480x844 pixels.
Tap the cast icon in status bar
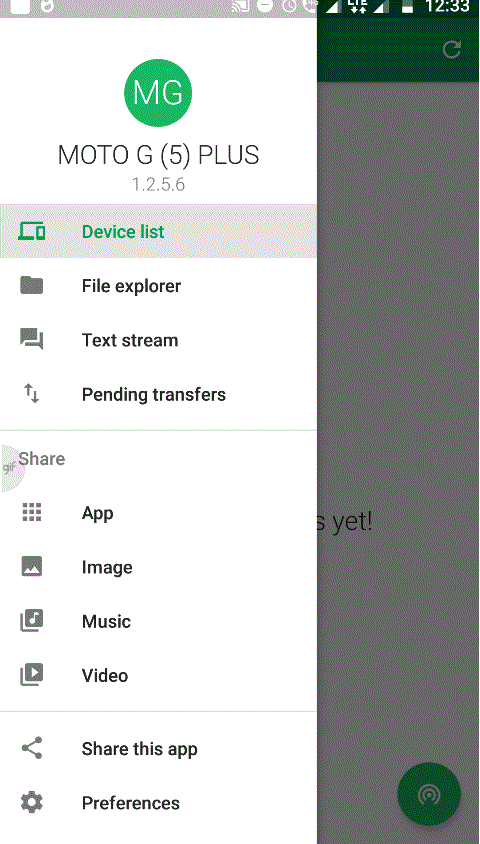(x=241, y=6)
